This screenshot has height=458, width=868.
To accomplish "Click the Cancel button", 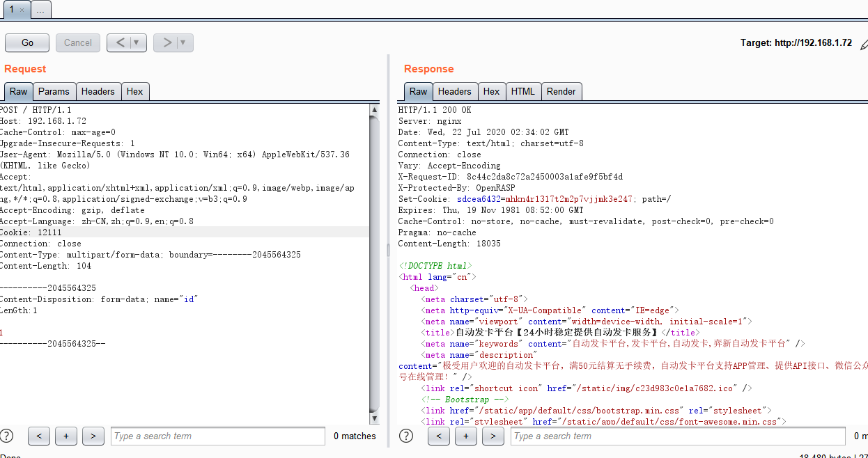I will point(78,42).
